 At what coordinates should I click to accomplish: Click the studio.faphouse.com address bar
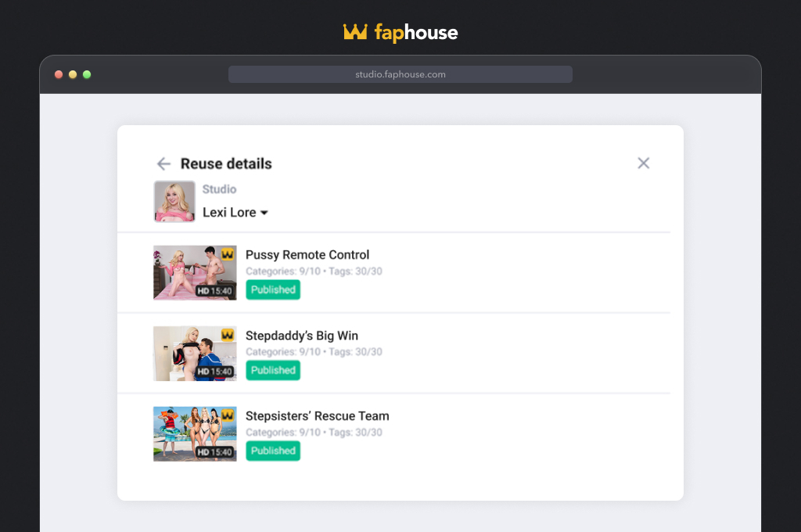[x=400, y=74]
